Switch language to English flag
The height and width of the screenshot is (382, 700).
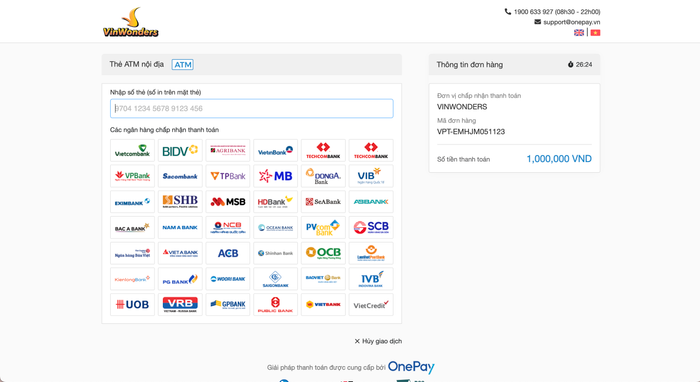pyautogui.click(x=579, y=33)
